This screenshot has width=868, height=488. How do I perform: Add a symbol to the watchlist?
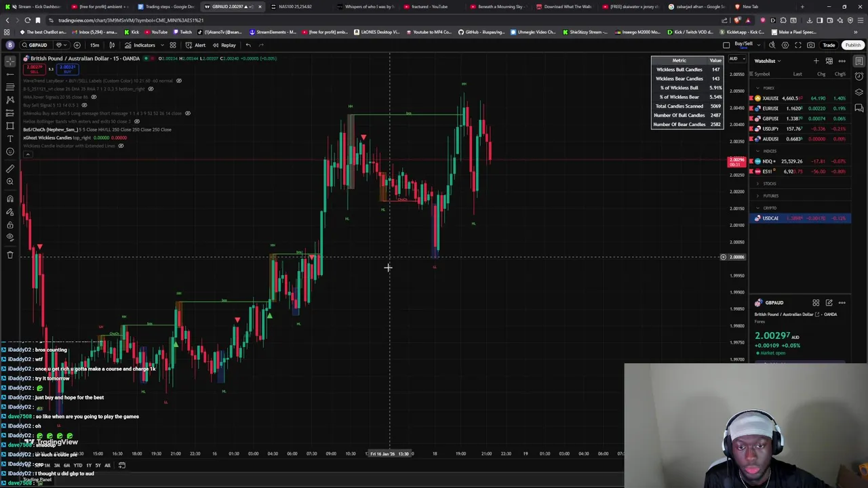coord(816,61)
